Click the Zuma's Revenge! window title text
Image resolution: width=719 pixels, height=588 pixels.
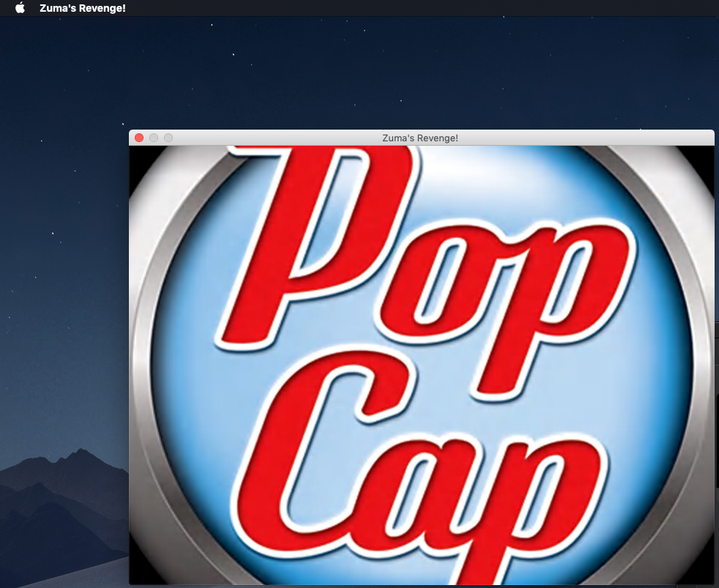(x=420, y=138)
